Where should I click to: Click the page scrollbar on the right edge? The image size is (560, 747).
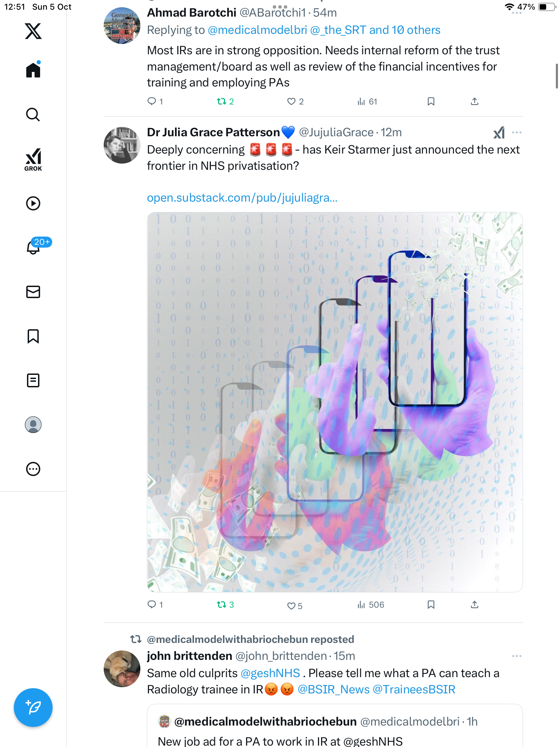[557, 76]
